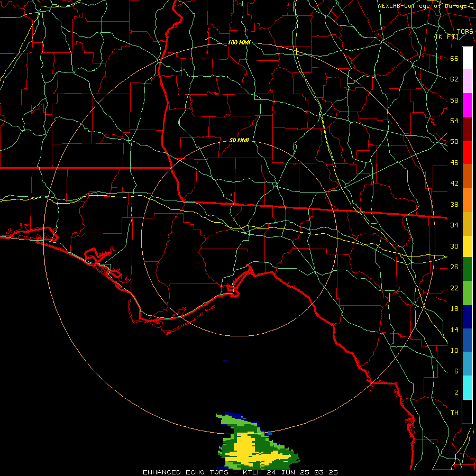
Task: Click the 6 legend value
Action: click(x=456, y=371)
